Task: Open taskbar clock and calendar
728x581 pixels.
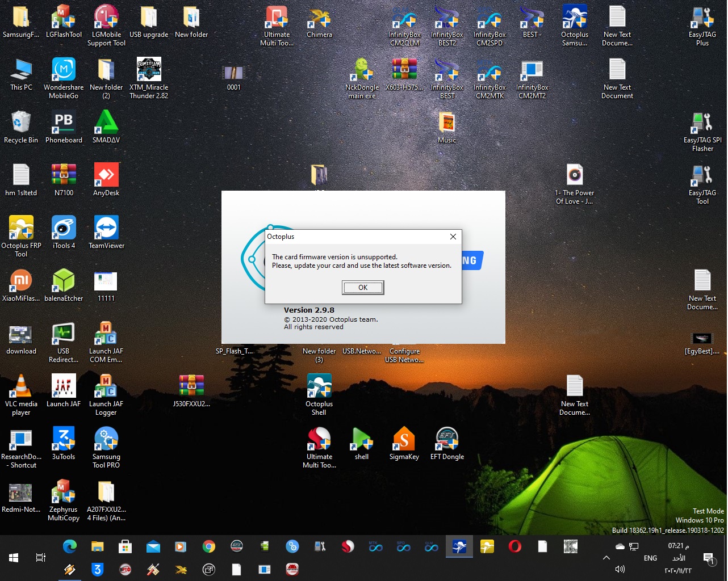Action: point(679,558)
